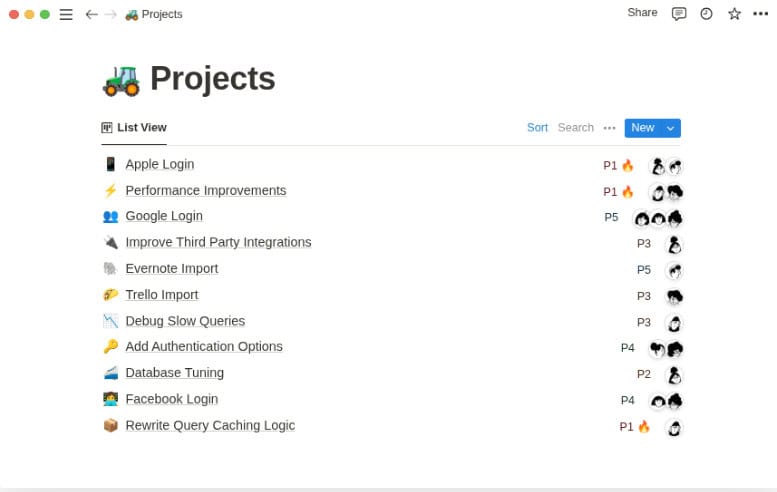
Task: Click the Apple Login phone icon
Action: click(110, 165)
